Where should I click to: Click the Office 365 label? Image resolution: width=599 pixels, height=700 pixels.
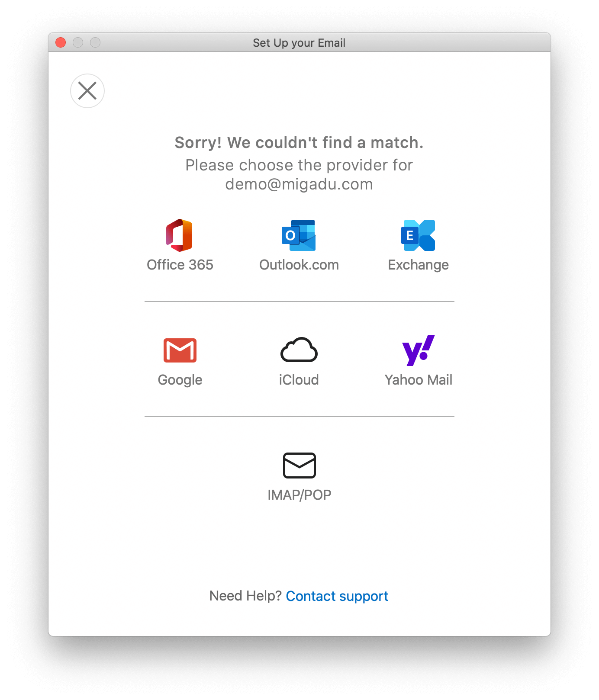(180, 265)
